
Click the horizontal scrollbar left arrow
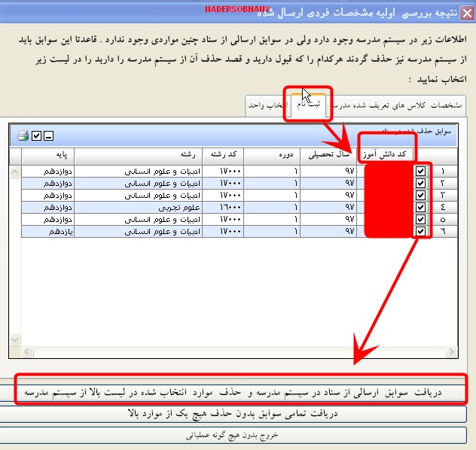(x=27, y=351)
